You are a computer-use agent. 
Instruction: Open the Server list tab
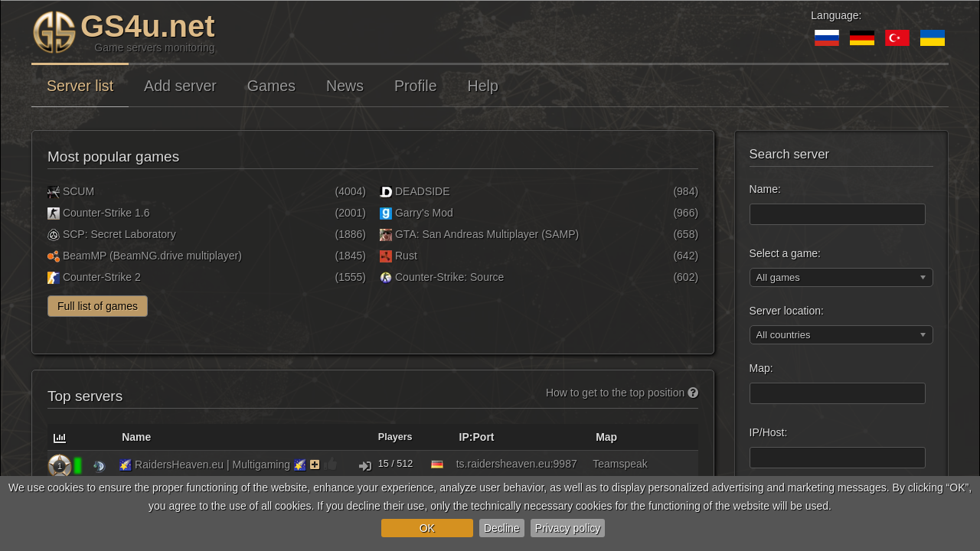click(80, 86)
